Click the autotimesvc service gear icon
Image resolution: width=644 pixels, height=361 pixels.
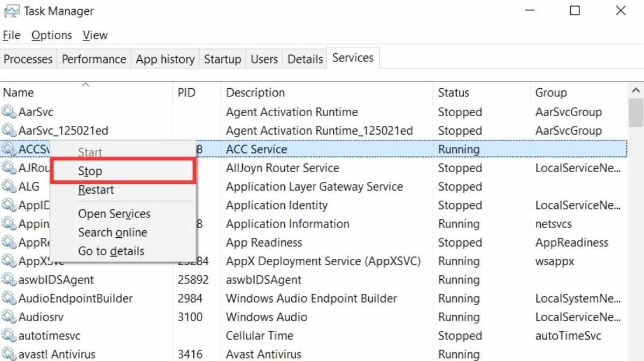point(9,336)
